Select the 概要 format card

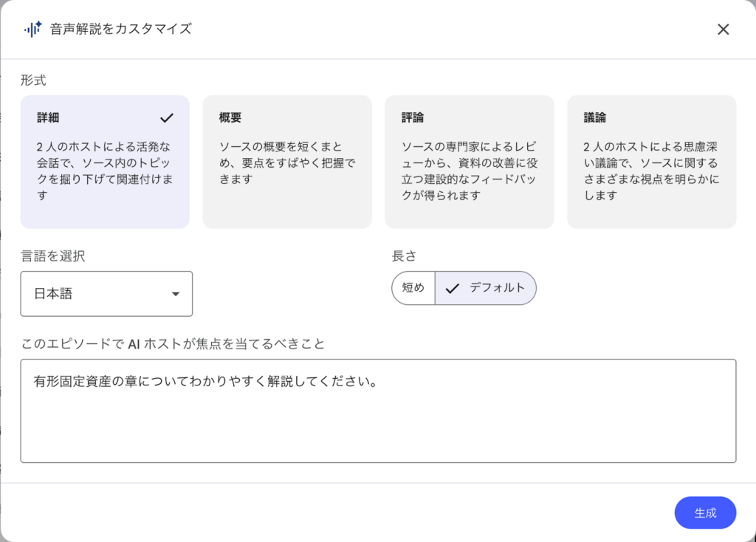pos(286,160)
